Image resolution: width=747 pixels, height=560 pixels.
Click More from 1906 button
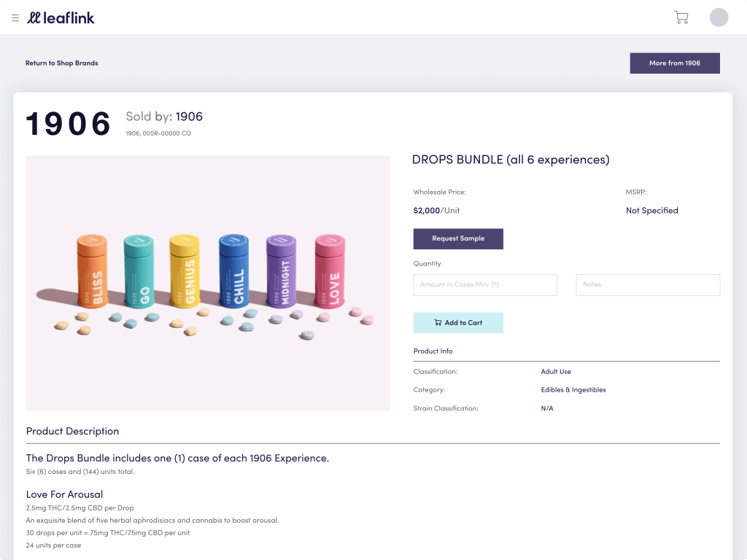pyautogui.click(x=675, y=63)
